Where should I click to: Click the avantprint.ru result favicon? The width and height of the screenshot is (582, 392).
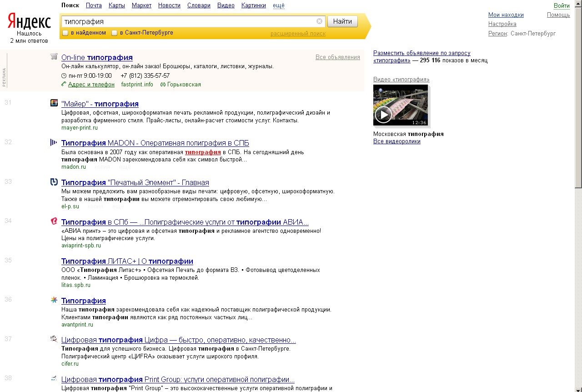(x=54, y=300)
